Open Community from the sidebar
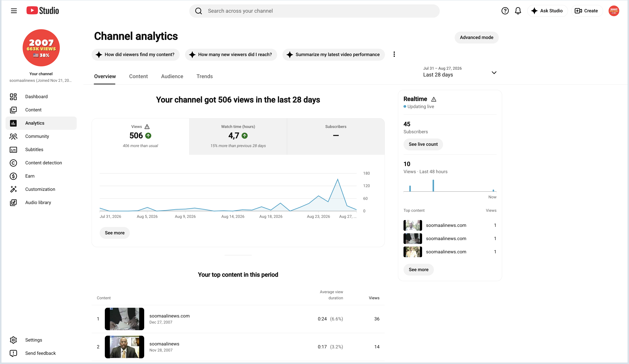629x364 pixels. (41, 136)
